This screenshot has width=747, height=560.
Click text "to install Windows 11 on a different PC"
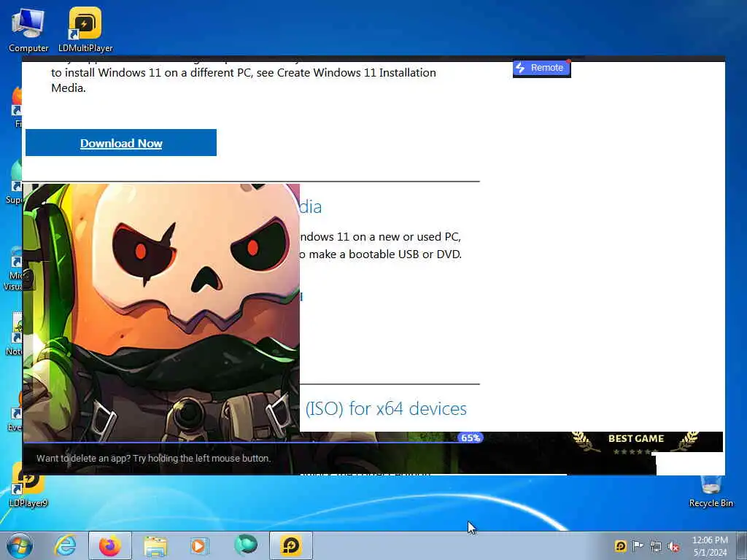tap(151, 72)
